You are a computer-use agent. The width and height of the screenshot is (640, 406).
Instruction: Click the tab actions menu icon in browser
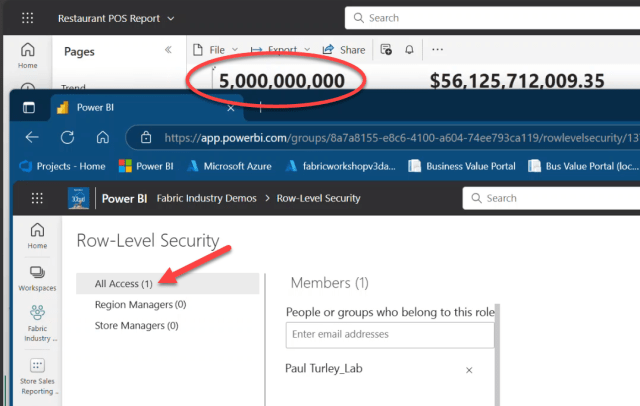click(29, 108)
